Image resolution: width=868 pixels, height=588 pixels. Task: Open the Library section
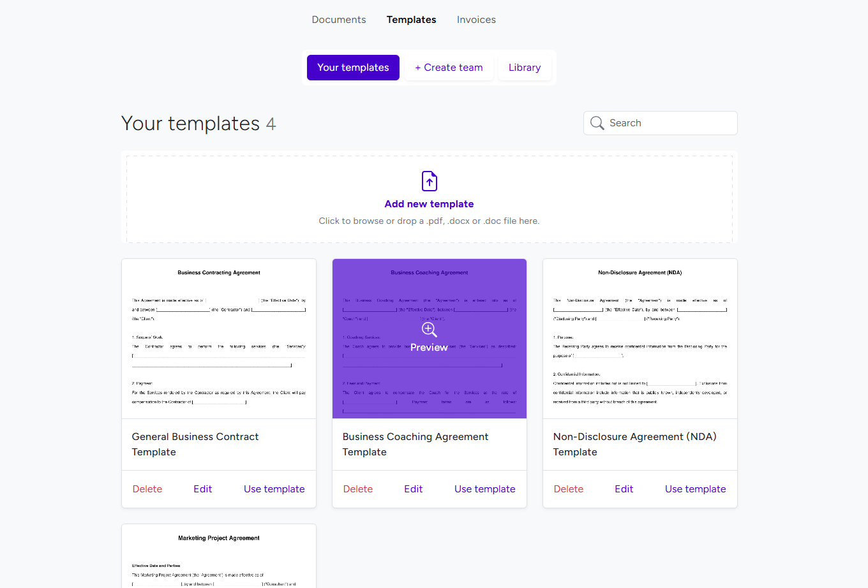524,67
